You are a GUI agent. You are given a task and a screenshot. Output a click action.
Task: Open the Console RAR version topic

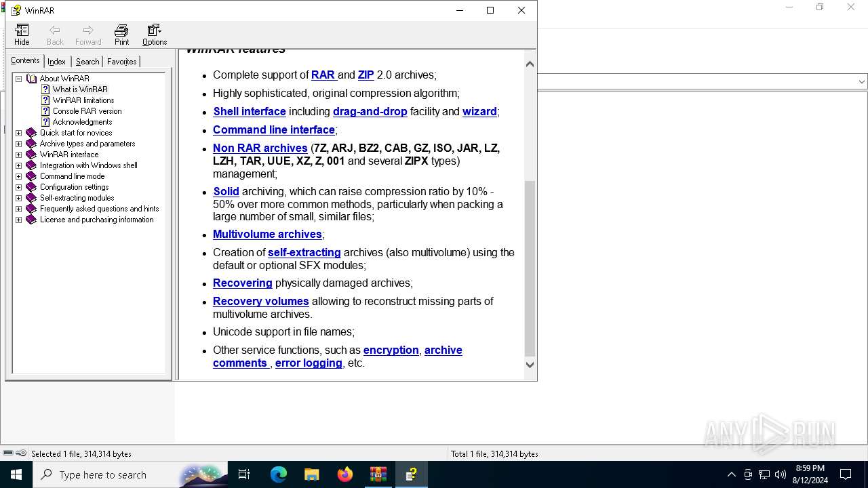[x=87, y=111]
